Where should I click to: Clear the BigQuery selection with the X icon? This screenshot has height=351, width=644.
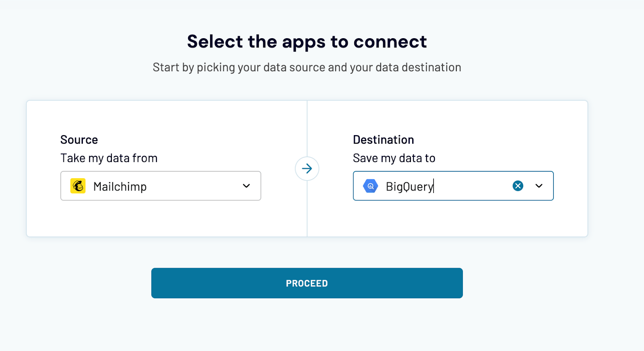coord(518,186)
